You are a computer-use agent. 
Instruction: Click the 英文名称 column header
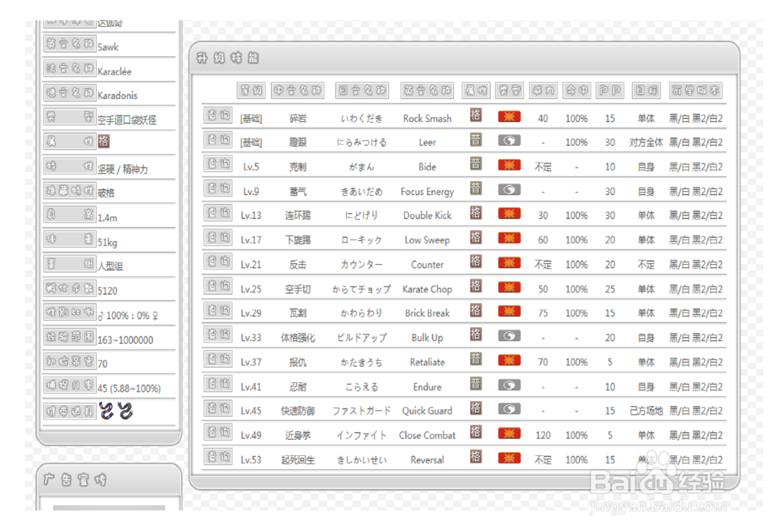coord(426,91)
